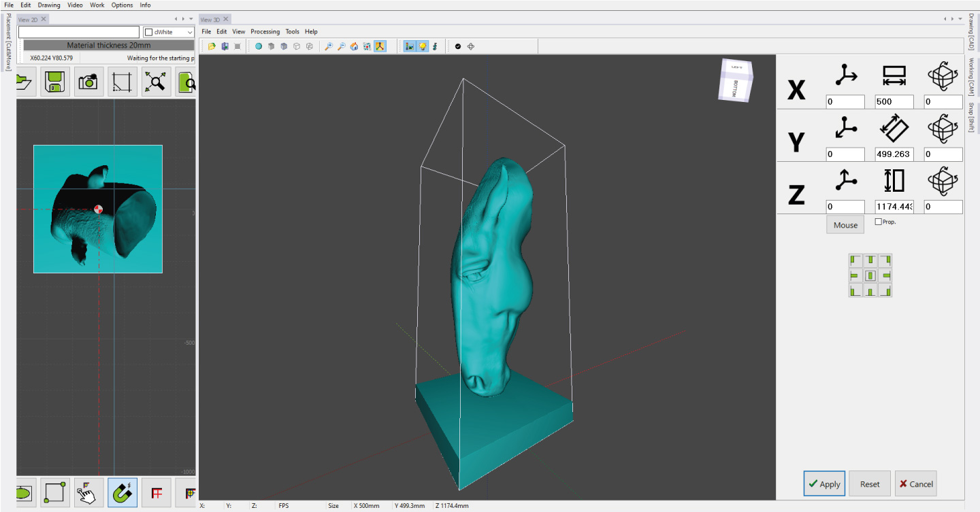Screen dimensions: 980x512
Task: Toggle the highlighted axes display icon
Action: click(x=380, y=46)
